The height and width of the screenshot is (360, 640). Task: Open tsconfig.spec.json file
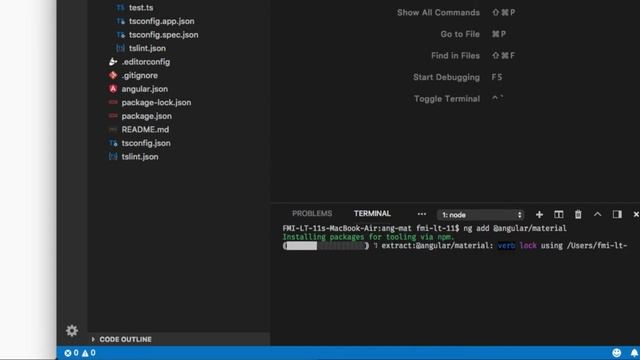click(164, 35)
